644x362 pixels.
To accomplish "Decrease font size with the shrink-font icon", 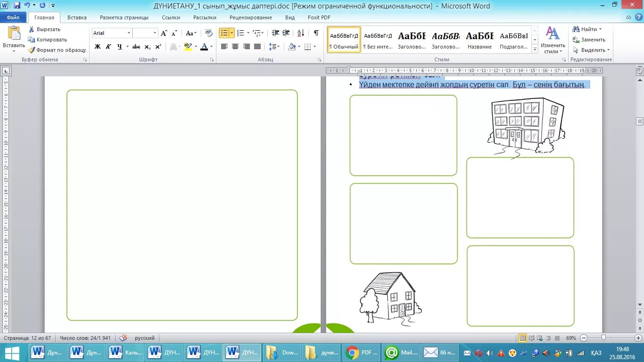I will click(174, 33).
